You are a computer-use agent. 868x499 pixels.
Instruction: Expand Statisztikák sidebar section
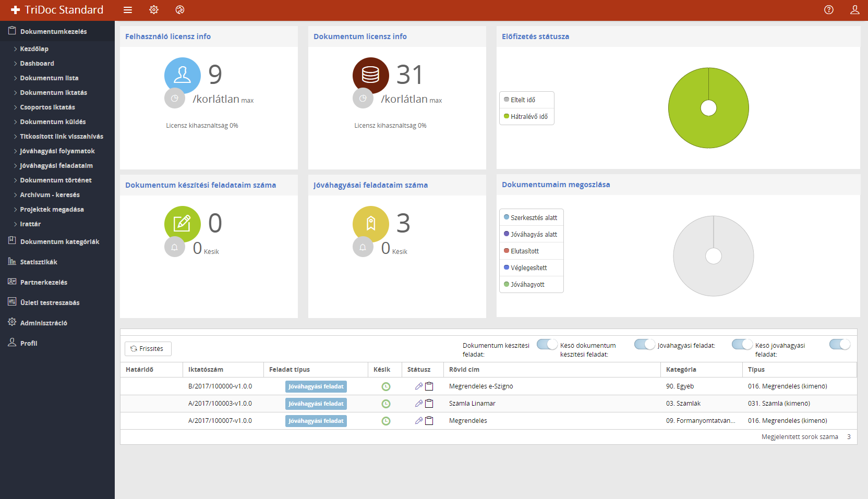57,262
